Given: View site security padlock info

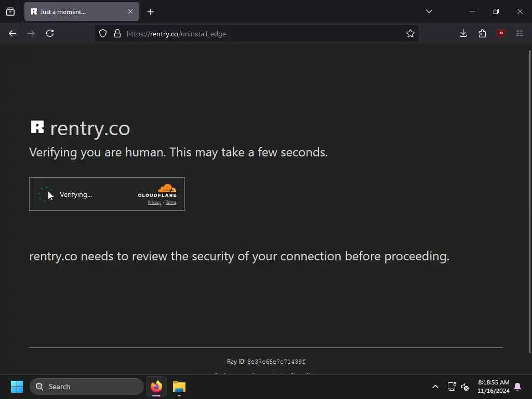Looking at the screenshot, I should tap(117, 33).
